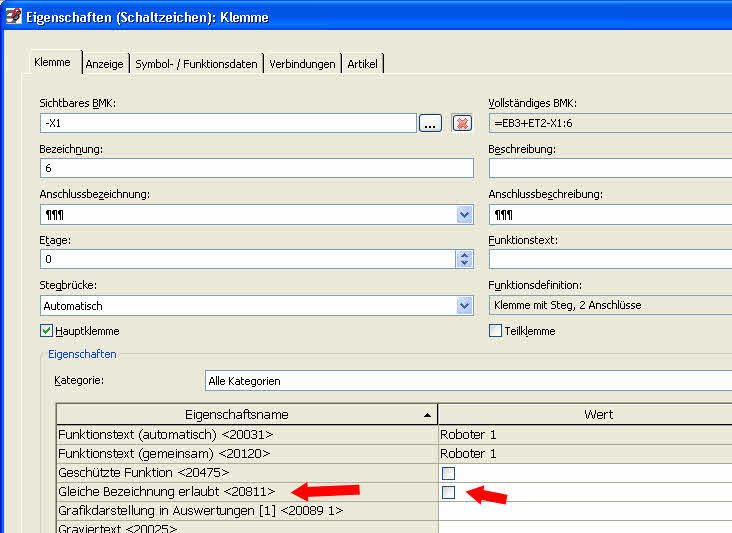Click the red delete icon beside BMK field
Image resolution: width=732 pixels, height=533 pixels.
[461, 123]
